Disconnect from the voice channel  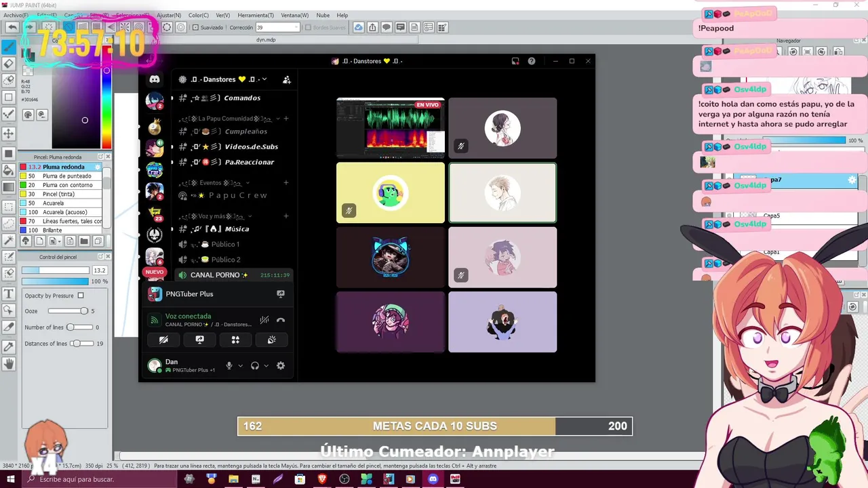click(281, 320)
